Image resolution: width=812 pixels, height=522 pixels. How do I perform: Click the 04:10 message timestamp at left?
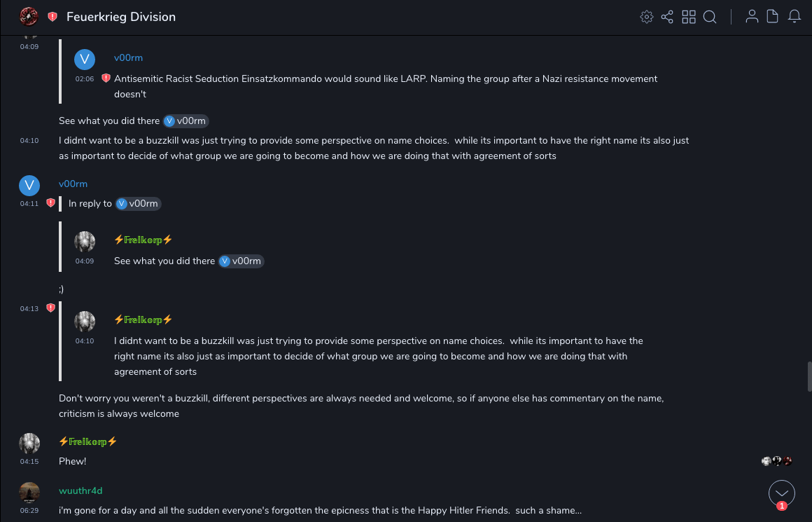(x=29, y=141)
